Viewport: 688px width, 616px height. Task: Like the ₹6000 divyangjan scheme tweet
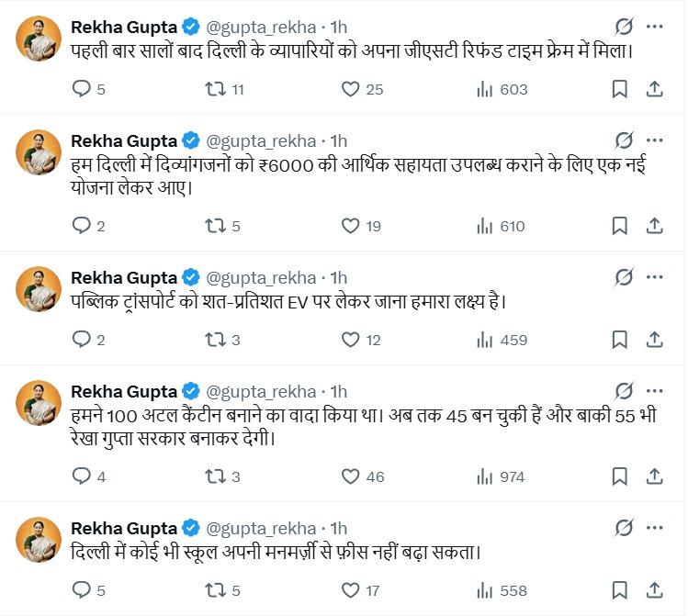[350, 225]
